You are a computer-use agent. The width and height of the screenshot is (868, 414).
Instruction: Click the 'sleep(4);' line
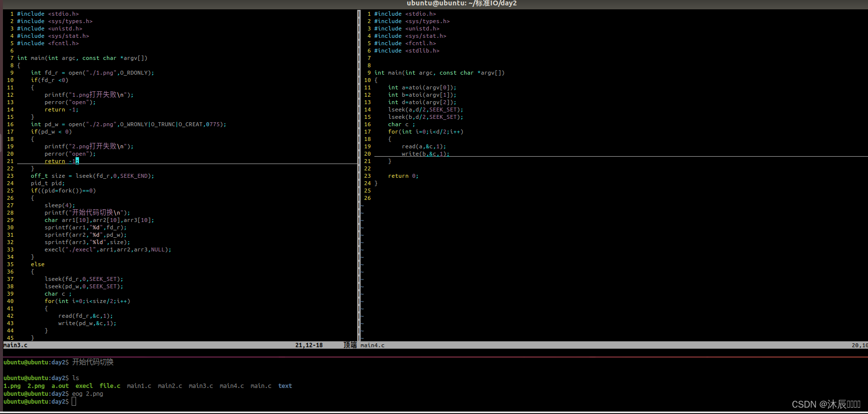60,205
